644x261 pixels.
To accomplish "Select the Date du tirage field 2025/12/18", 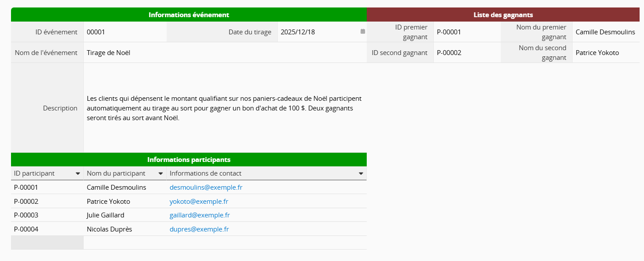I will coord(322,32).
